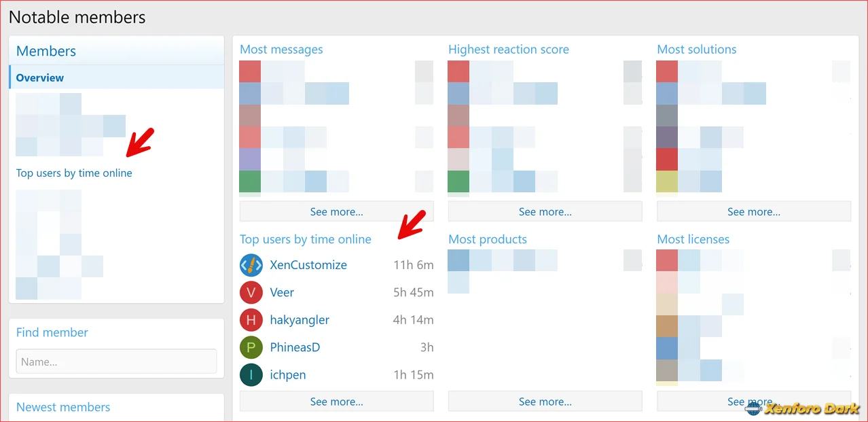The width and height of the screenshot is (868, 422).
Task: Open the Veer profile link
Action: (x=282, y=292)
